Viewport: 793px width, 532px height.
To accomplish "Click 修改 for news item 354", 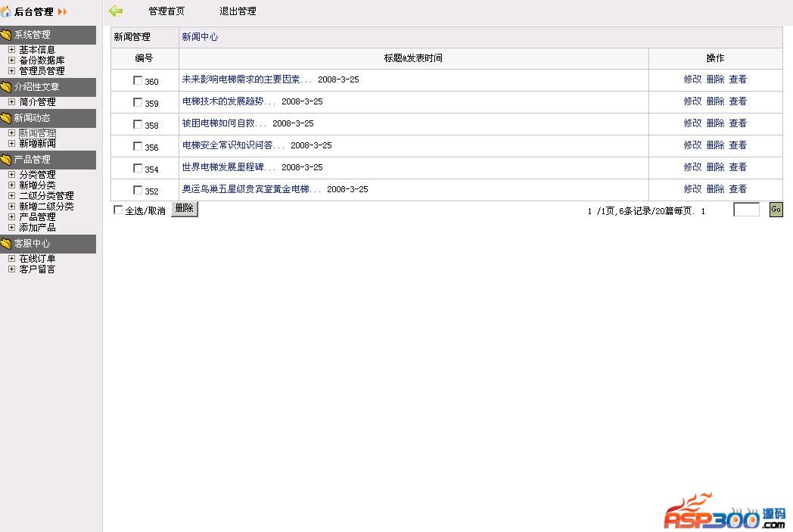I will [x=692, y=167].
